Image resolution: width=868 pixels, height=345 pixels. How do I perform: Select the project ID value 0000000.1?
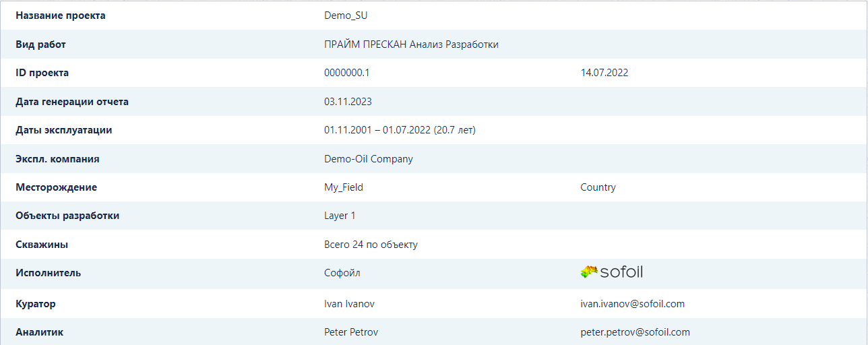[346, 73]
